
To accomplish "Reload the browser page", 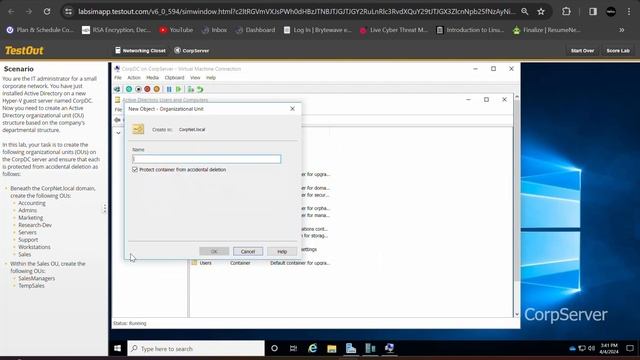I will tap(47, 11).
